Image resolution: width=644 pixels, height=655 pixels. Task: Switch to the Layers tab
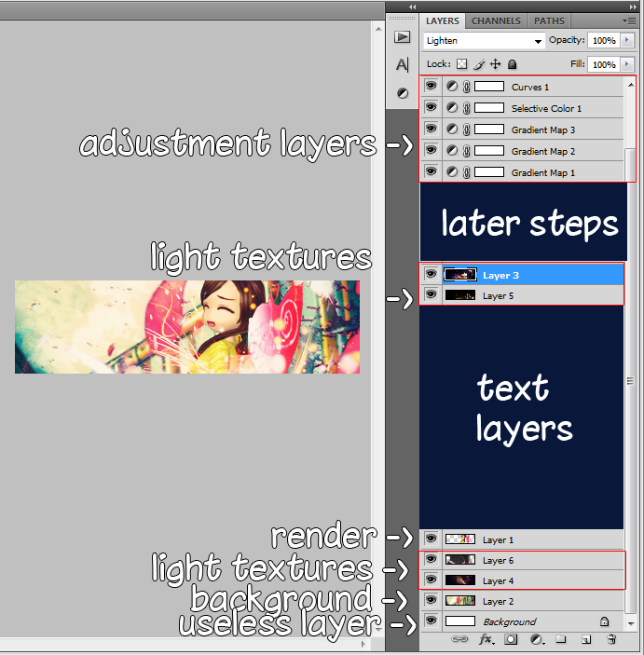(442, 20)
